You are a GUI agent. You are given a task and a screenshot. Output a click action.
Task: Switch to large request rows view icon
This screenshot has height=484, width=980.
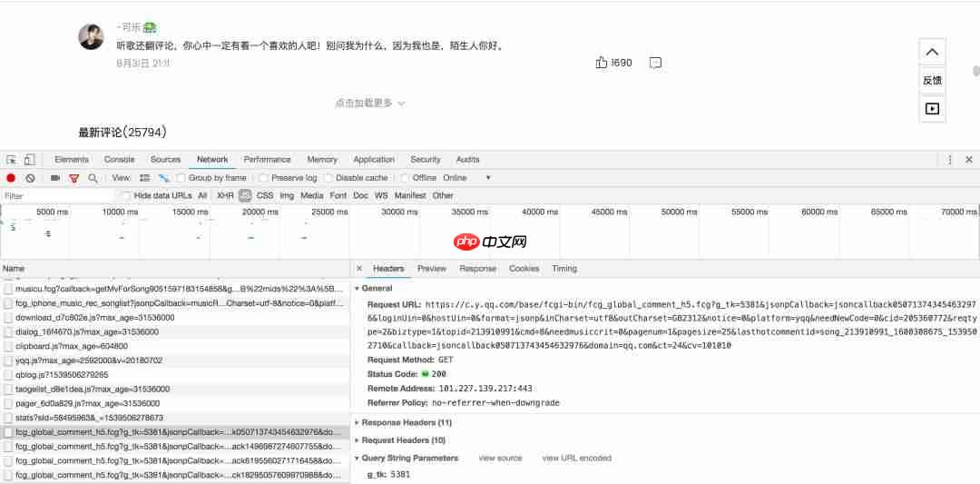pos(144,178)
